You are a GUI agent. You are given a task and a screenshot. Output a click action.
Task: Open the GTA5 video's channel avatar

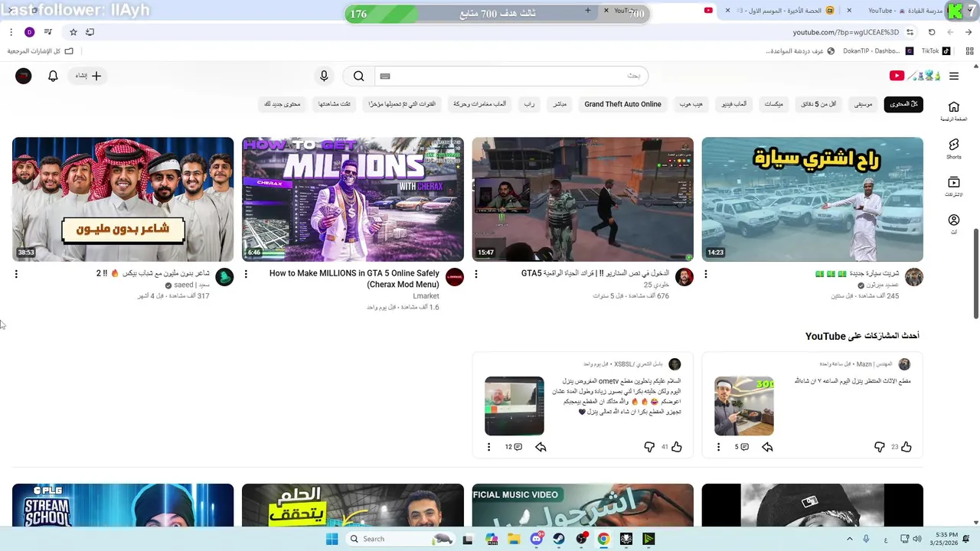(684, 277)
